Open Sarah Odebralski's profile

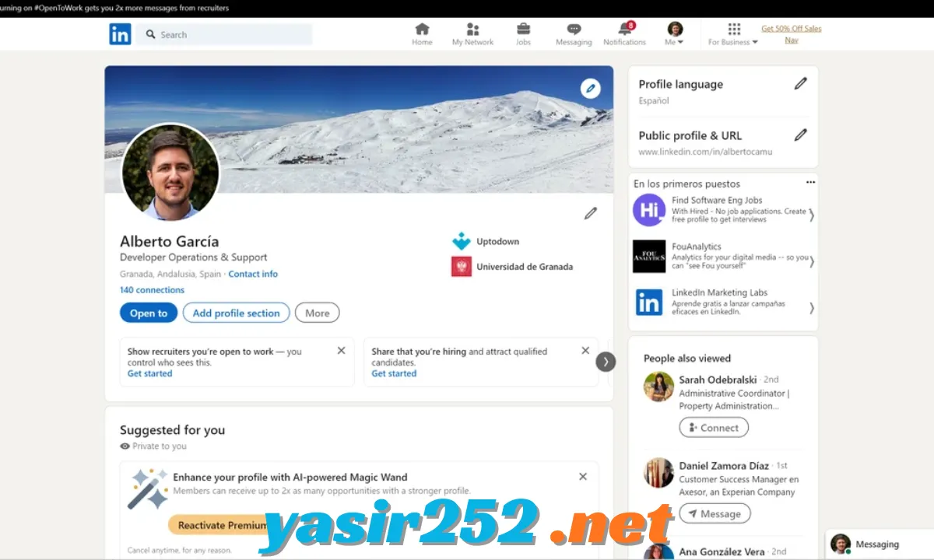tap(718, 380)
